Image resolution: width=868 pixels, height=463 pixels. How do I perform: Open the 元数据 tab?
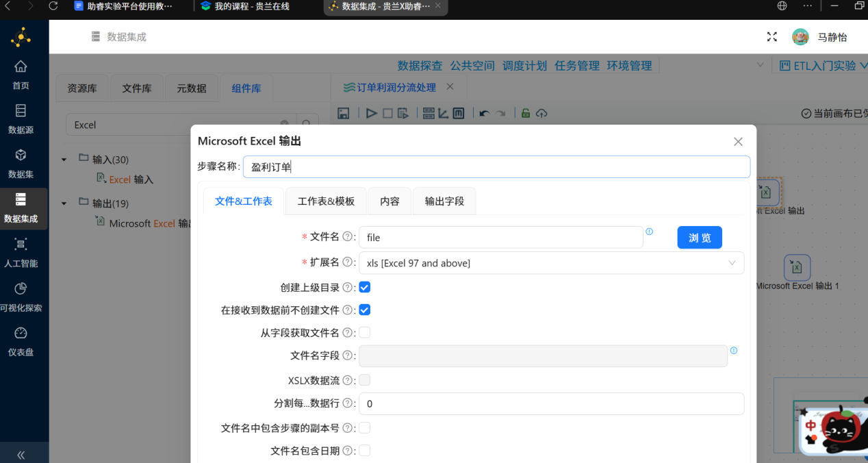pyautogui.click(x=192, y=88)
